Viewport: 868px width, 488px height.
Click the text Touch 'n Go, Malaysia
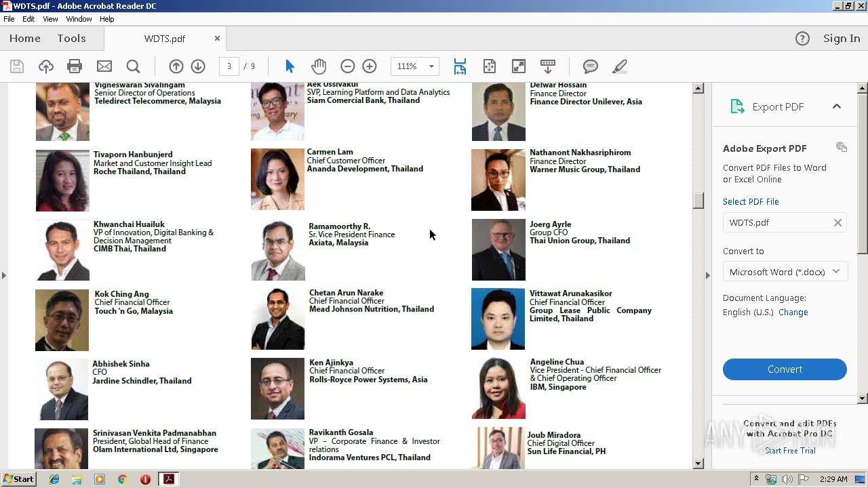coord(134,311)
